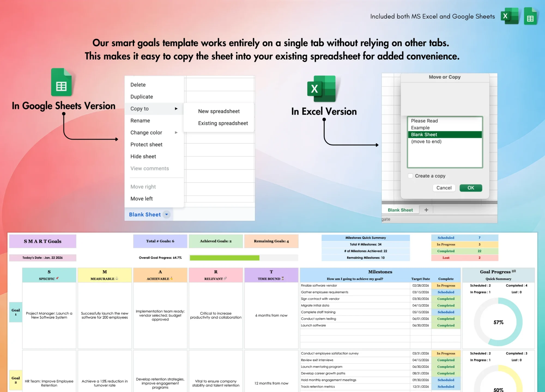Click status of Complete staff training
545x392 pixels.
(x=446, y=312)
